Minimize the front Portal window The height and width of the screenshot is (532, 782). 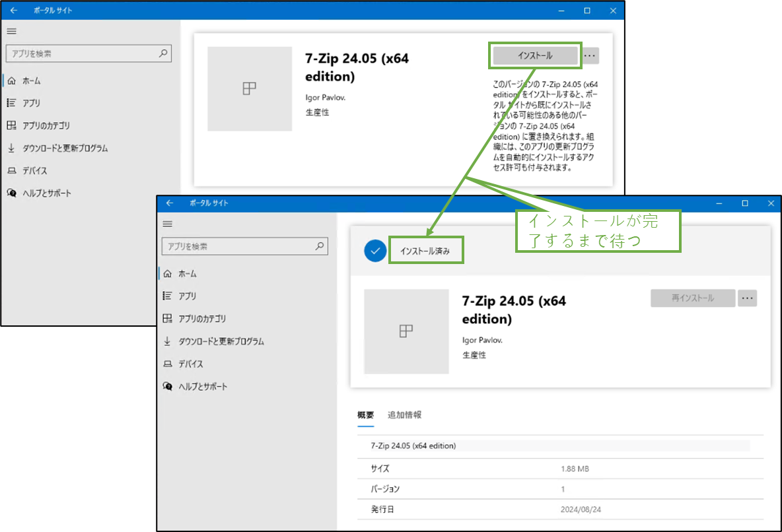719,203
